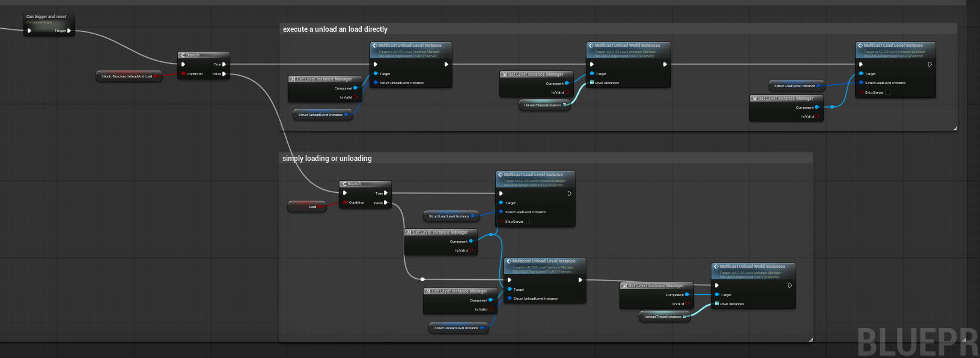Select Multicast Unload World Instances node title in top comment
This screenshot has height=358, width=980.
tap(627, 46)
